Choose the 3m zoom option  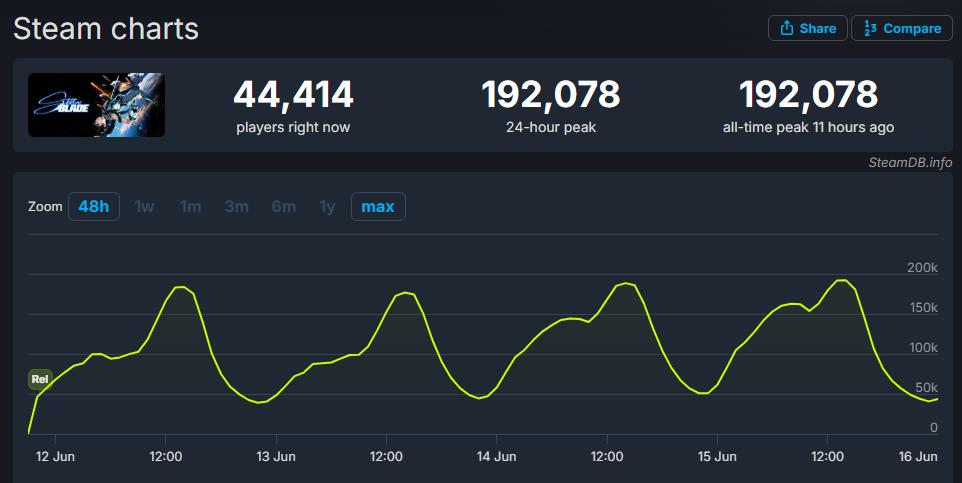pyautogui.click(x=236, y=207)
